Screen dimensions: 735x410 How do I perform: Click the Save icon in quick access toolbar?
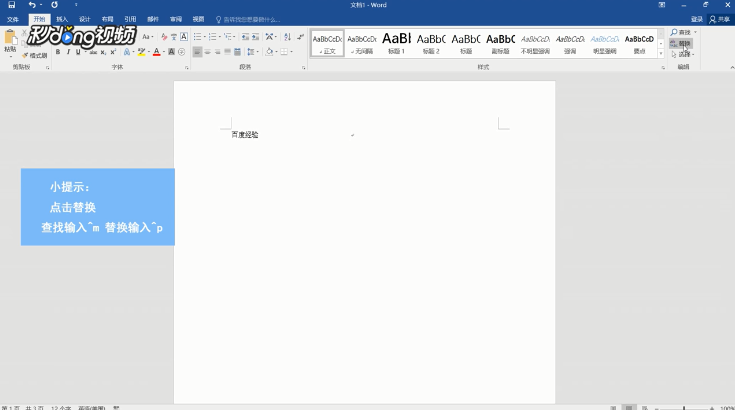(x=12, y=5)
